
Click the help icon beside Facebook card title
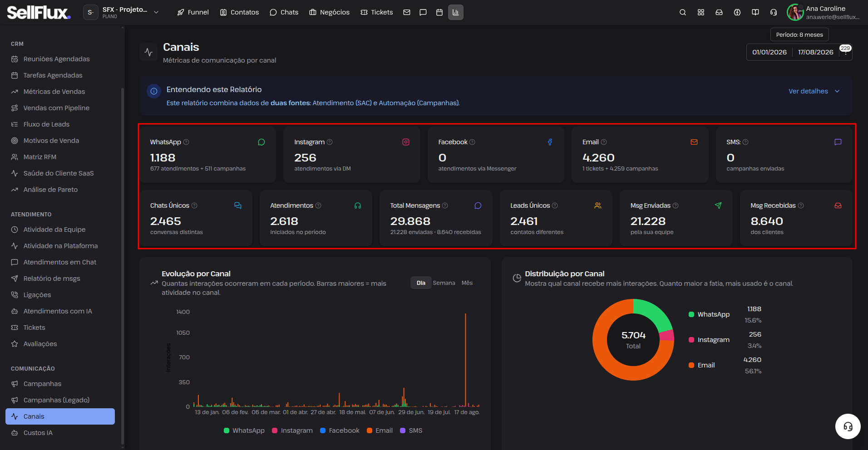(x=472, y=142)
